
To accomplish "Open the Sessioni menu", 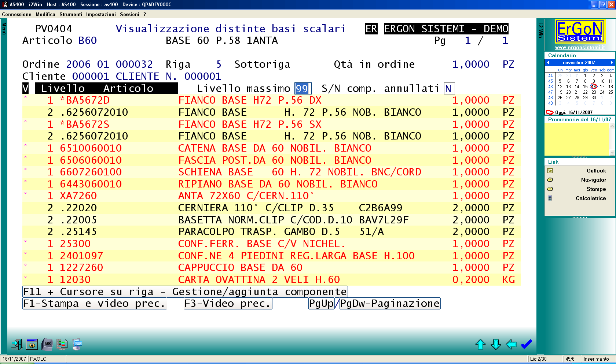I will coord(129,14).
